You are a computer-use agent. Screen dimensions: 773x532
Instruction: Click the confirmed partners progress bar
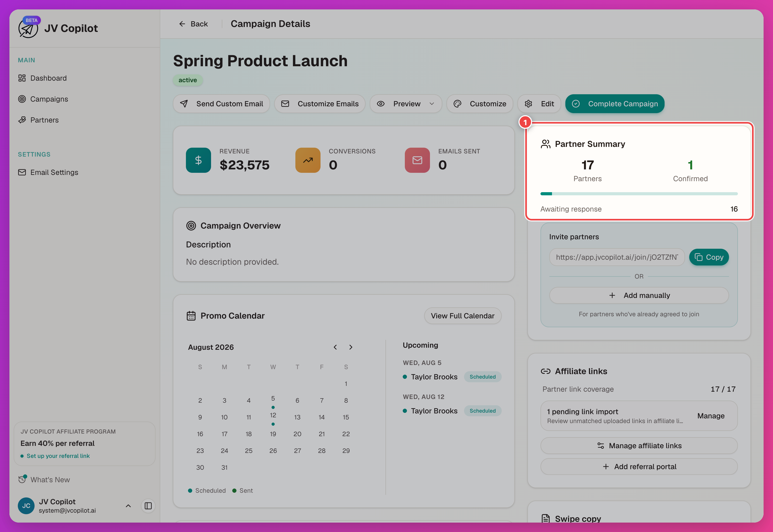click(639, 194)
